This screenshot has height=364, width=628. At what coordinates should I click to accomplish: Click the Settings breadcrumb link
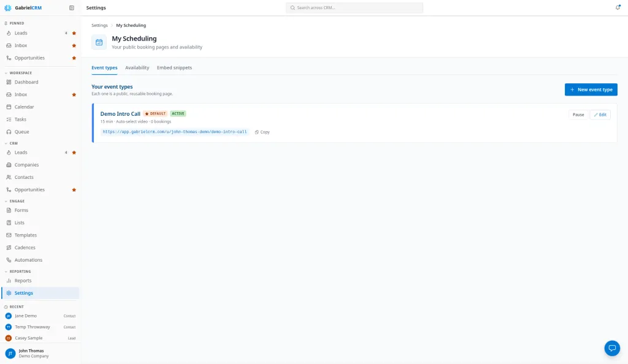click(x=99, y=25)
